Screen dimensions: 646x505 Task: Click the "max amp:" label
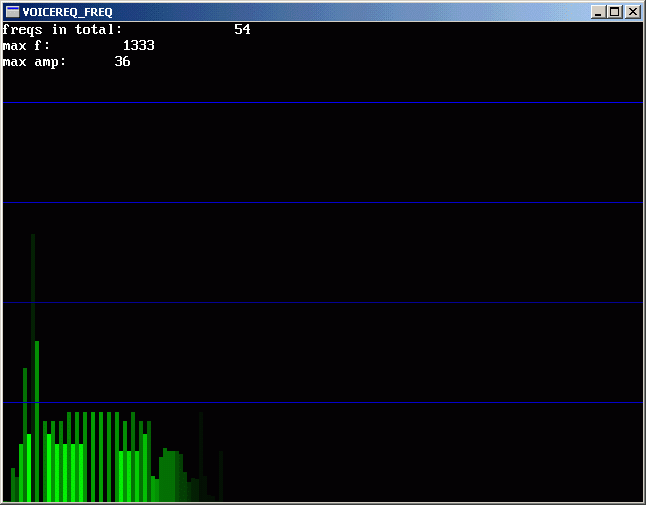pos(34,62)
